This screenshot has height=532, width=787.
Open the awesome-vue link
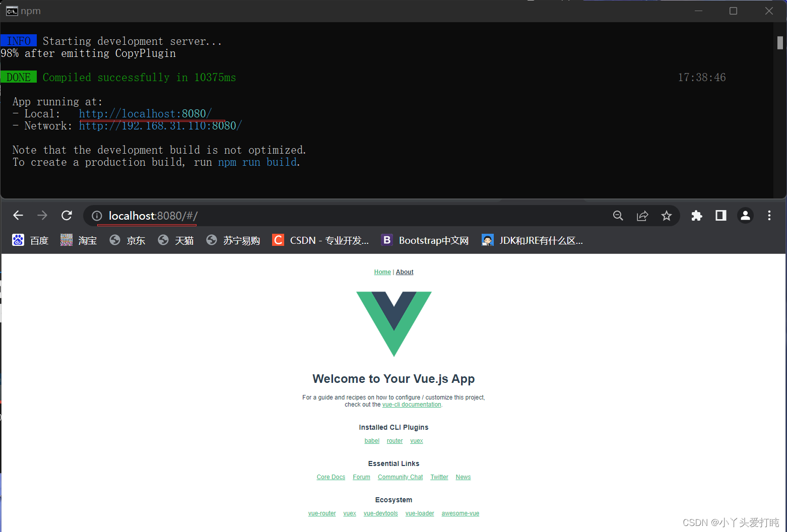(x=461, y=513)
